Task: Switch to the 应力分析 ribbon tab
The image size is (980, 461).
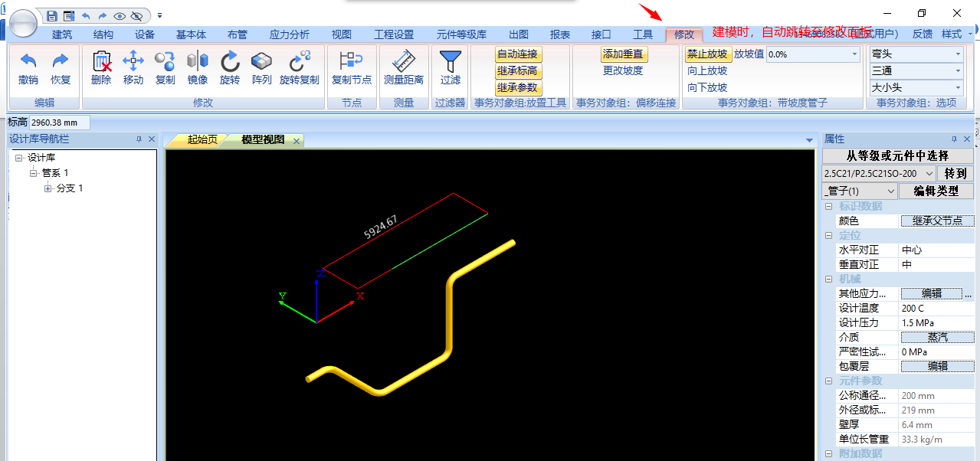Action: [x=290, y=34]
